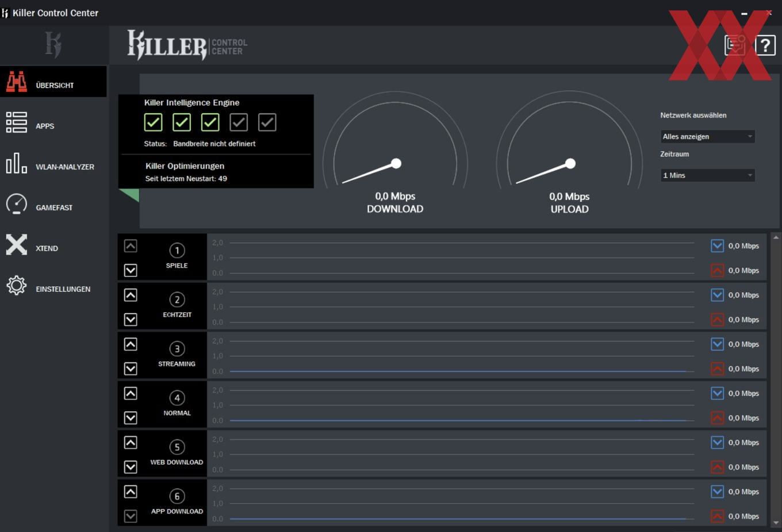The image size is (782, 532).
Task: Select the Apps menu label
Action: click(45, 126)
